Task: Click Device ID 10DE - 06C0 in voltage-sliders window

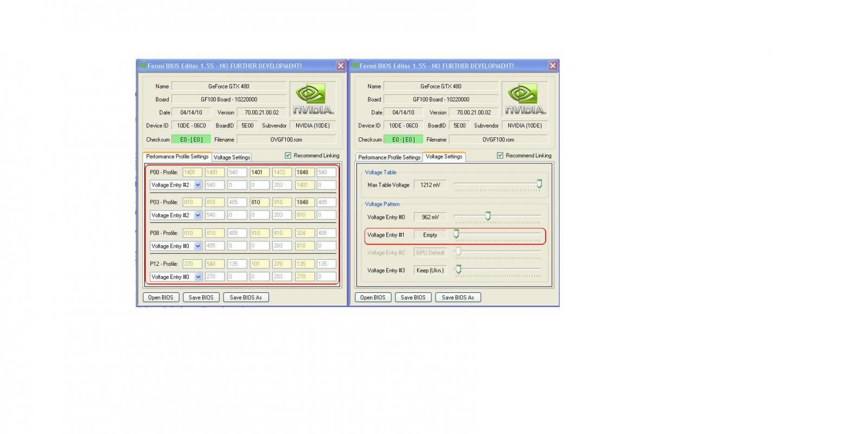Action: (403, 125)
